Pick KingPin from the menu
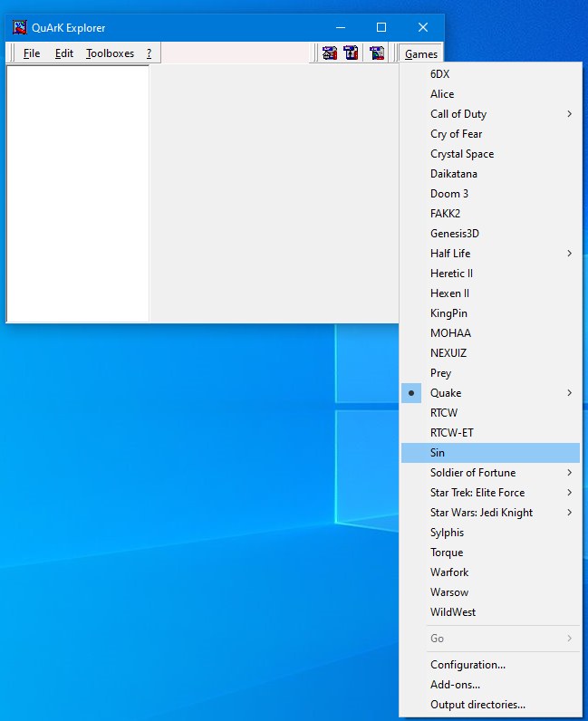The image size is (588, 721). [x=490, y=313]
